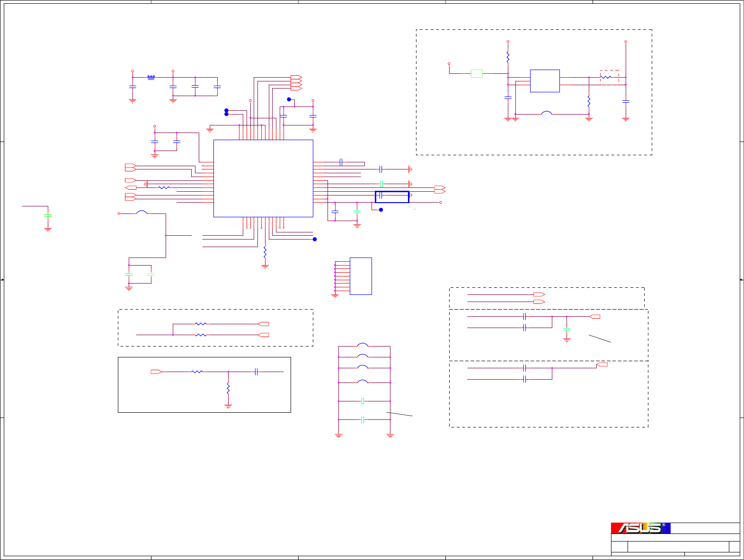744x560 pixels.
Task: Select the jumper arc left of the IC
Action: [x=142, y=213]
